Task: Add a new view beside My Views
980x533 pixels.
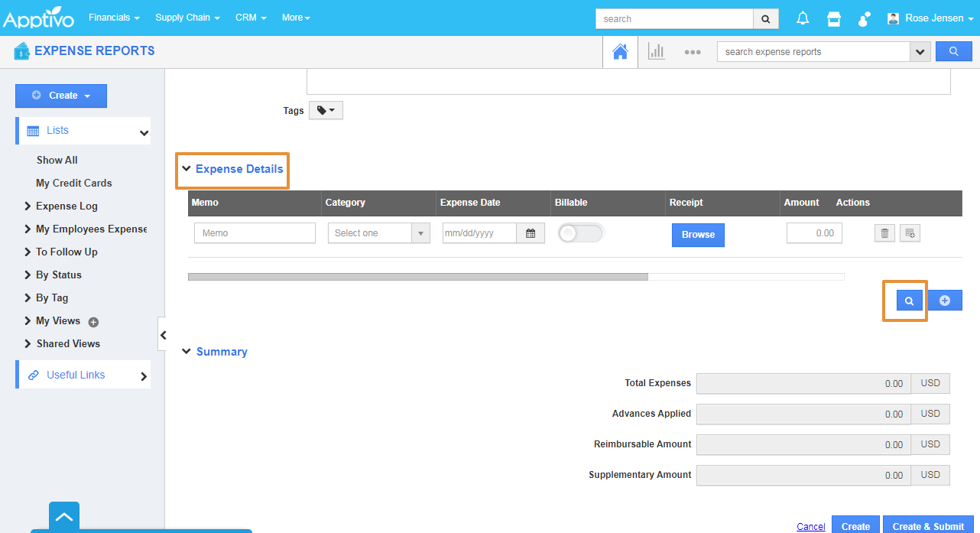Action: coord(93,322)
